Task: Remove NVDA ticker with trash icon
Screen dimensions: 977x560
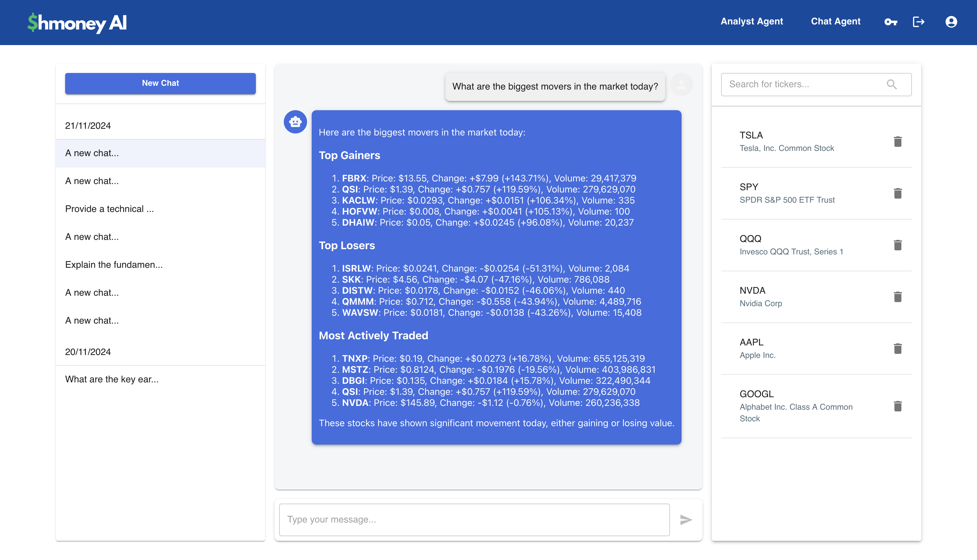Action: tap(897, 297)
